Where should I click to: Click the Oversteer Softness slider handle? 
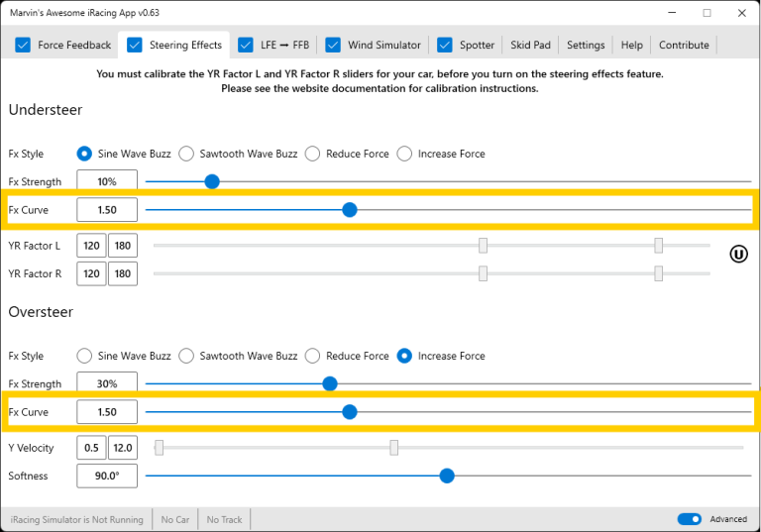(x=447, y=476)
